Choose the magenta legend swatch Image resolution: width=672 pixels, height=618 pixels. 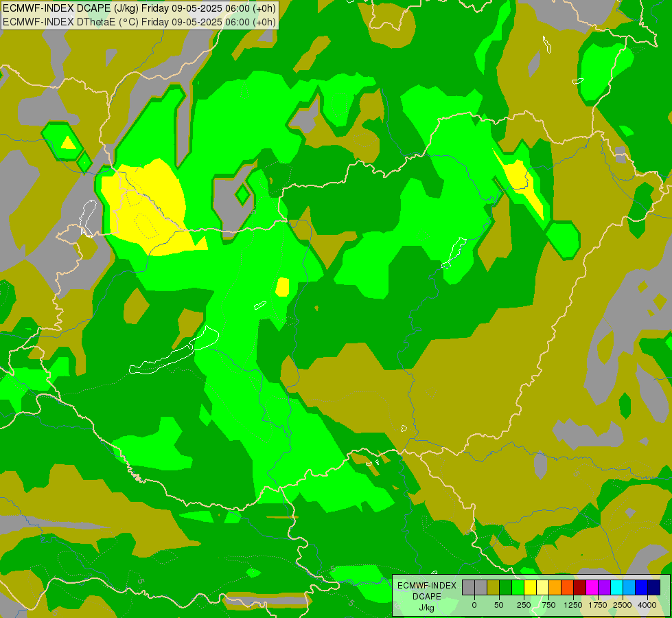(x=592, y=588)
